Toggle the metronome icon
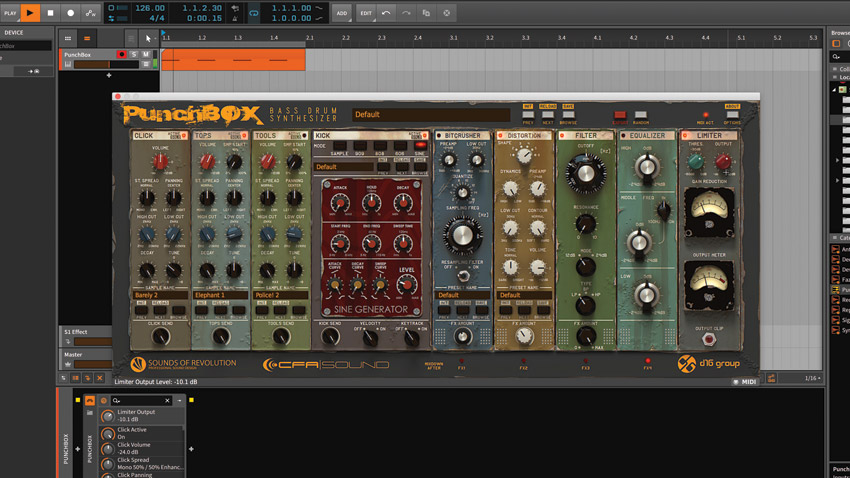850x478 pixels. 235,18
